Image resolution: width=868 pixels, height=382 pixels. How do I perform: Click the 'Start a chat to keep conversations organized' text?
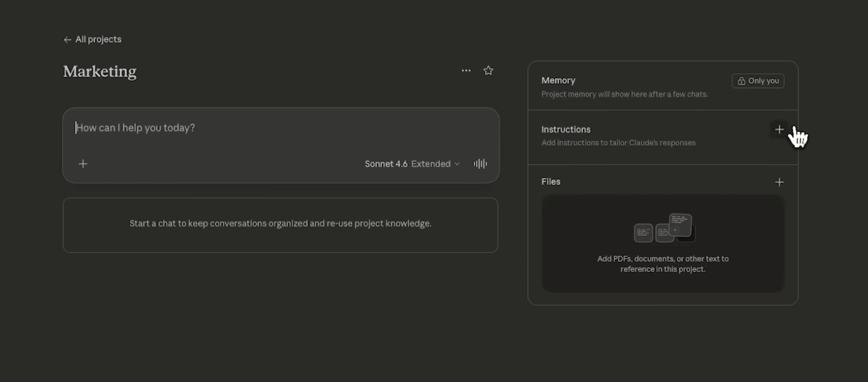[280, 224]
